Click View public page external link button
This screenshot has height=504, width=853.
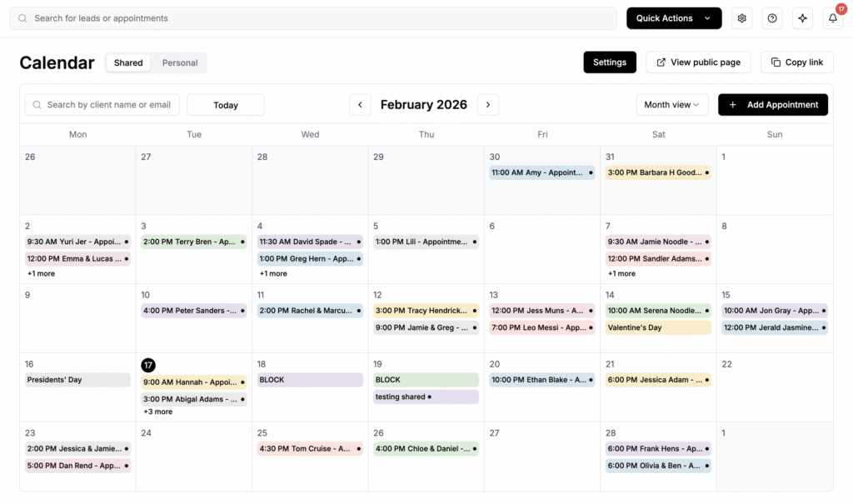coord(698,62)
